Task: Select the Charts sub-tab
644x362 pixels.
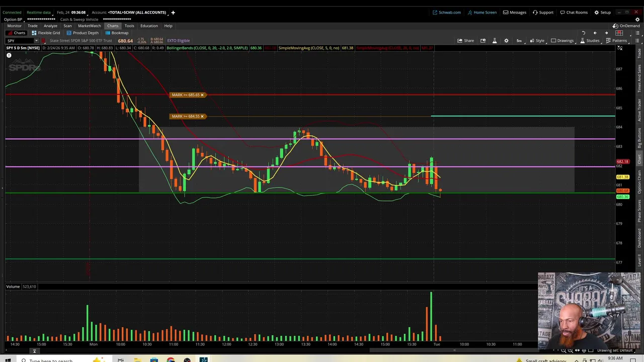Action: [16, 33]
